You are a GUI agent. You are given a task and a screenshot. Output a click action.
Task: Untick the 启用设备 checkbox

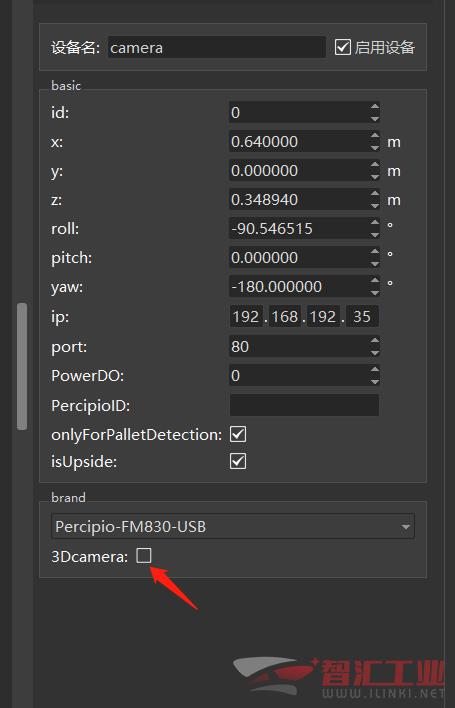[x=343, y=47]
